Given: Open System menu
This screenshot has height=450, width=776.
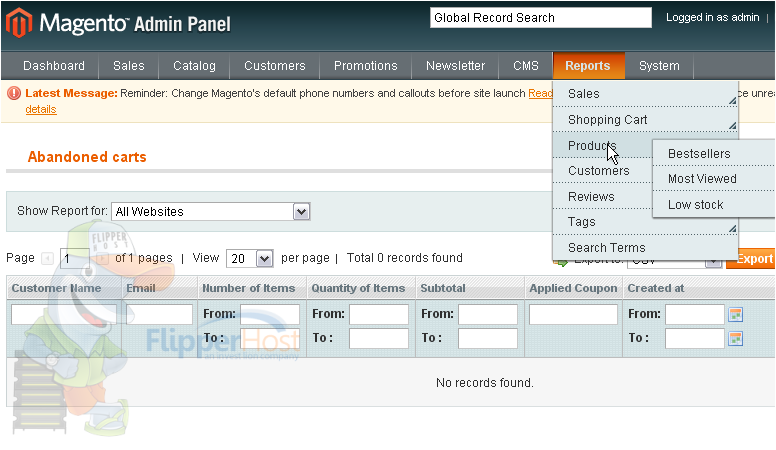Looking at the screenshot, I should 659,65.
